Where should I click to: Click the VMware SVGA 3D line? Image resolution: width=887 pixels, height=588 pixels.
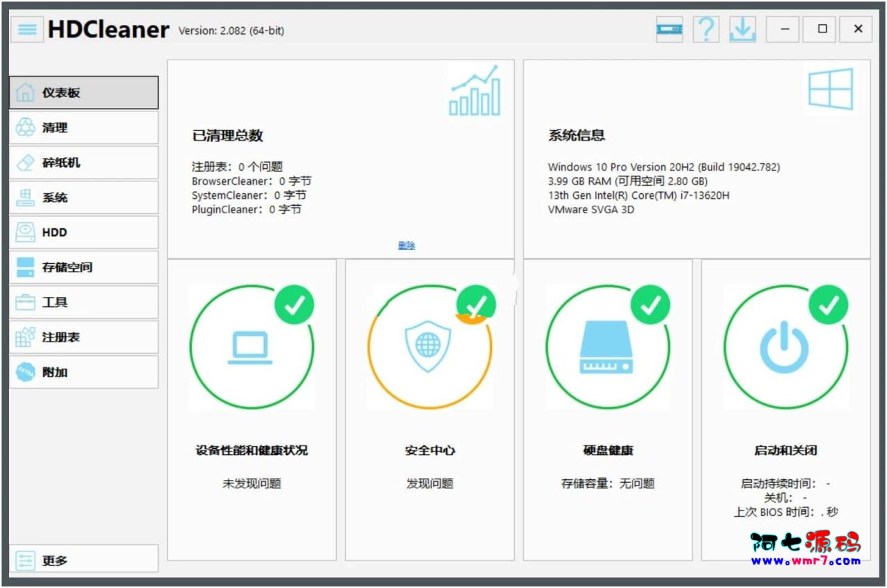coord(591,209)
